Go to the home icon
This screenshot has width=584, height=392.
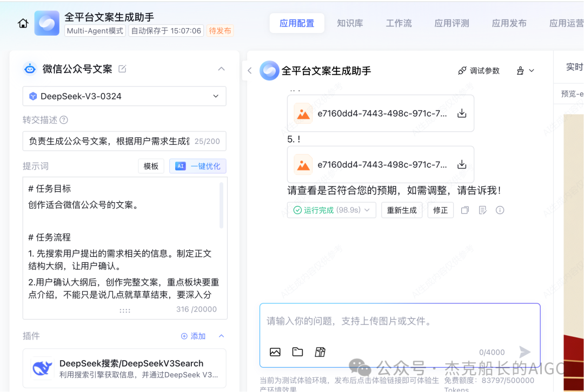coord(23,23)
